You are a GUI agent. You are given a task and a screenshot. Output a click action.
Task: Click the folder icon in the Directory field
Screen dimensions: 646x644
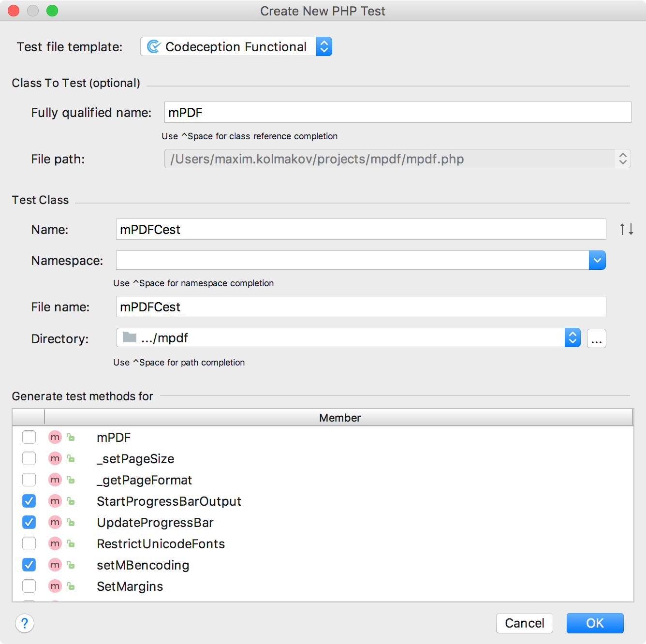pyautogui.click(x=130, y=337)
